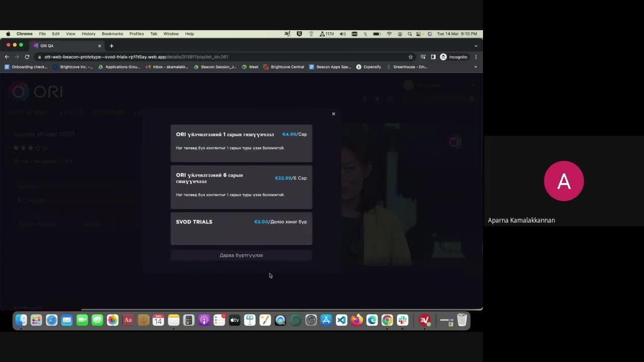
Task: Open the Beacon Apps Spe... bookmark
Action: click(x=330, y=67)
